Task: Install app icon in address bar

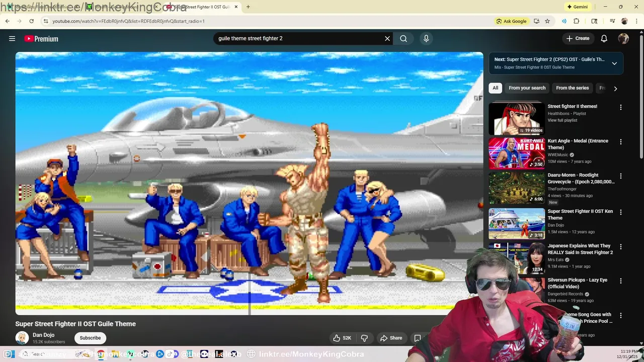Action: (x=536, y=21)
